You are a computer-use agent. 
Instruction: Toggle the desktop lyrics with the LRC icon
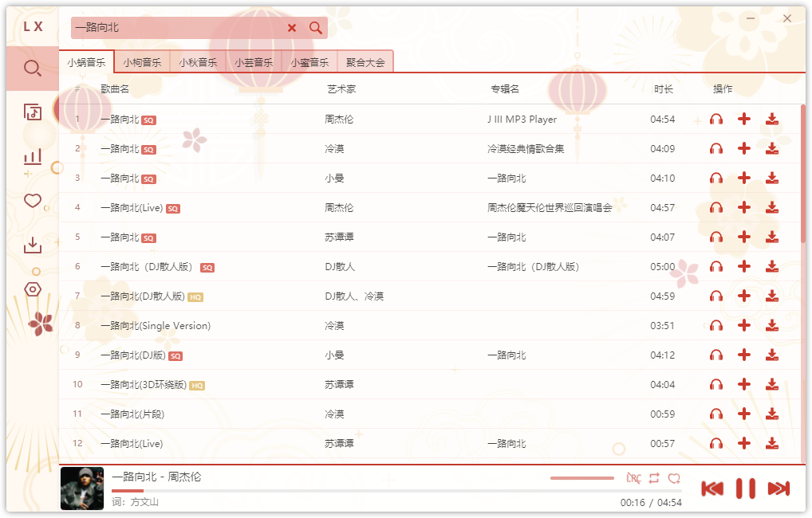(633, 478)
